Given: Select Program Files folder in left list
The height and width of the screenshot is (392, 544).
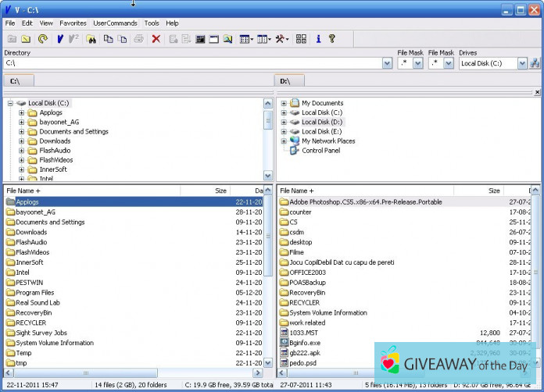Looking at the screenshot, I should [35, 293].
